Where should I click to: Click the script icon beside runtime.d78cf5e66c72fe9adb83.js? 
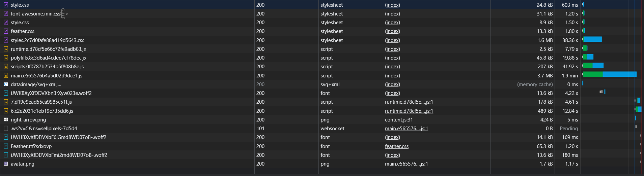pos(6,49)
